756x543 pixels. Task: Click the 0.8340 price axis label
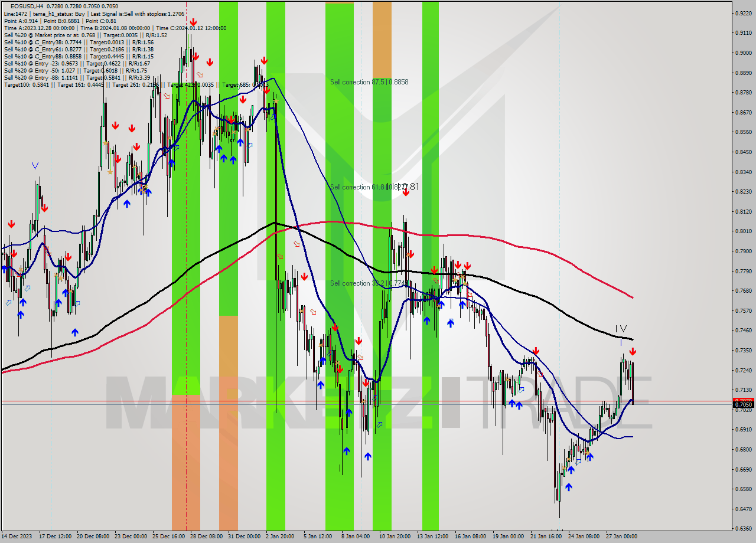click(743, 172)
